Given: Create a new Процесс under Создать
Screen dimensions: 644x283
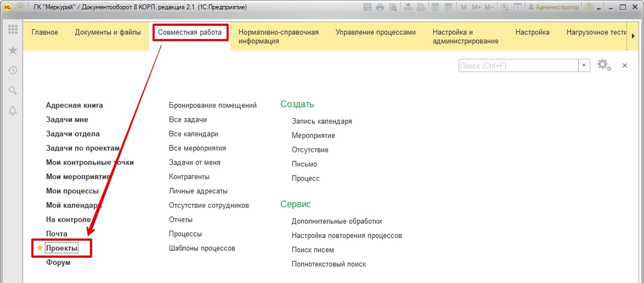Looking at the screenshot, I should (306, 178).
